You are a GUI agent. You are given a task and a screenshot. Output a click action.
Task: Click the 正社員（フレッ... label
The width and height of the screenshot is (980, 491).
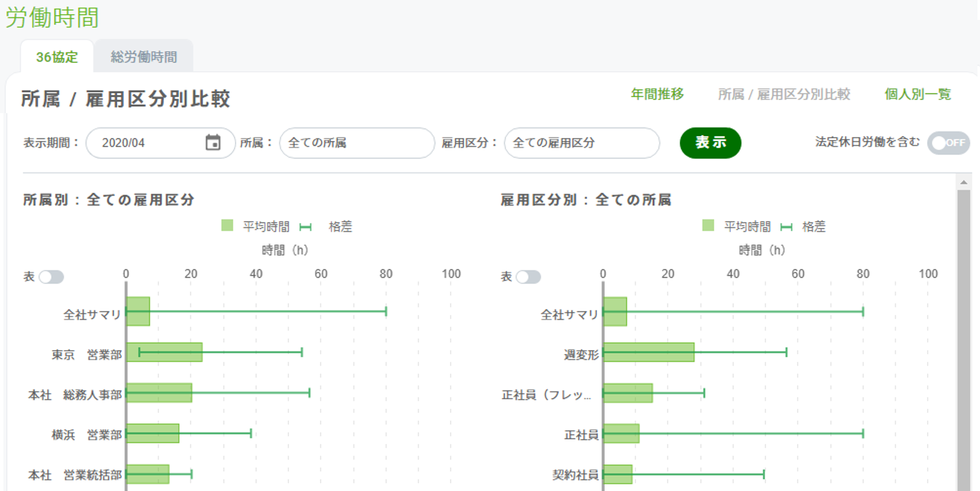click(x=547, y=395)
